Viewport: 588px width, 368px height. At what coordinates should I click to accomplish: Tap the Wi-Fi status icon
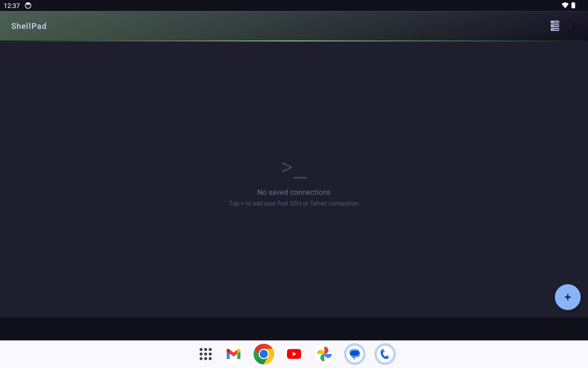point(565,5)
